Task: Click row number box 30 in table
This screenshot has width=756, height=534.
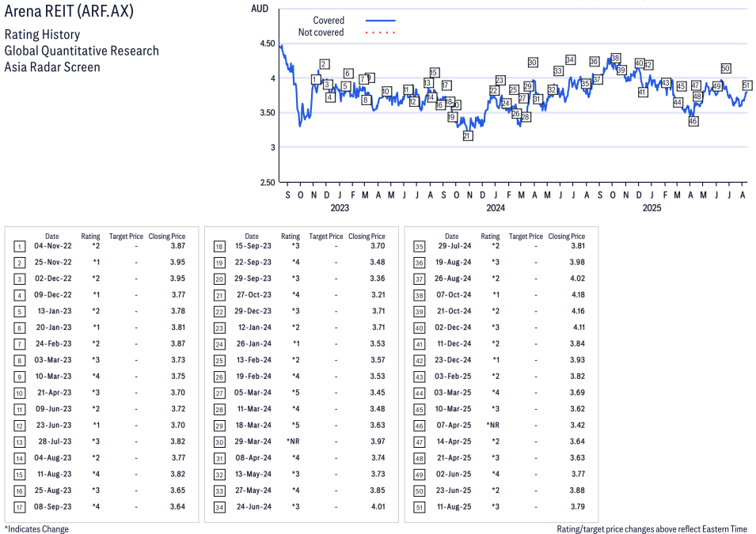Action: point(219,442)
